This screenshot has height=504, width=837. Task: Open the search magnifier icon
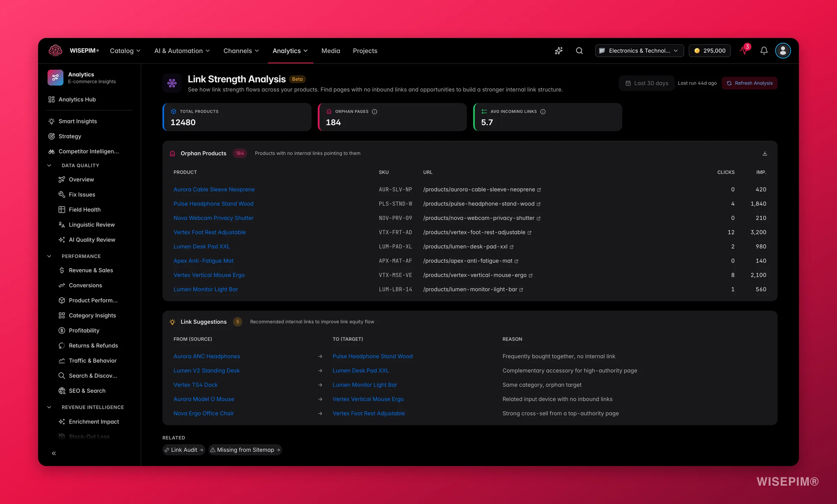579,51
